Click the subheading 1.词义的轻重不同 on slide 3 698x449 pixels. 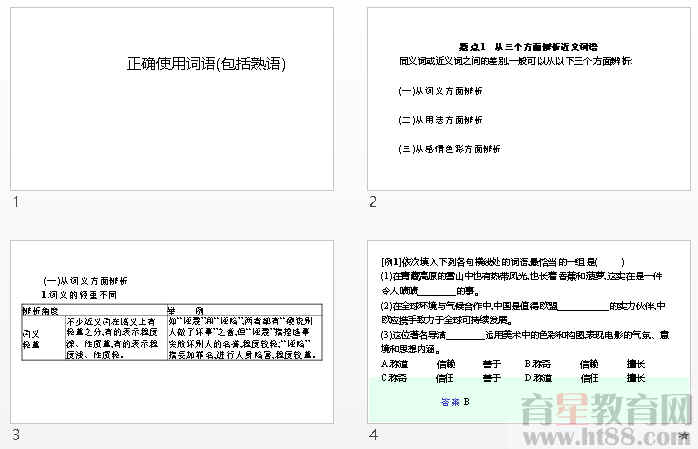[x=78, y=295]
